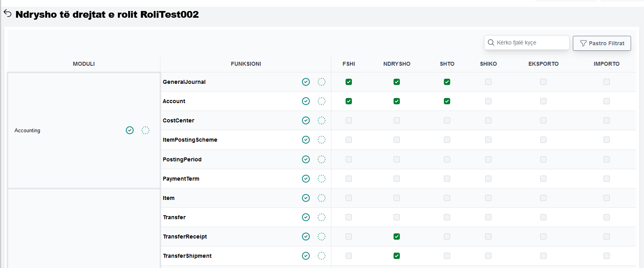The width and height of the screenshot is (644, 268).
Task: Click select-all checkmark icon for PaymentTerm
Action: pos(306,179)
